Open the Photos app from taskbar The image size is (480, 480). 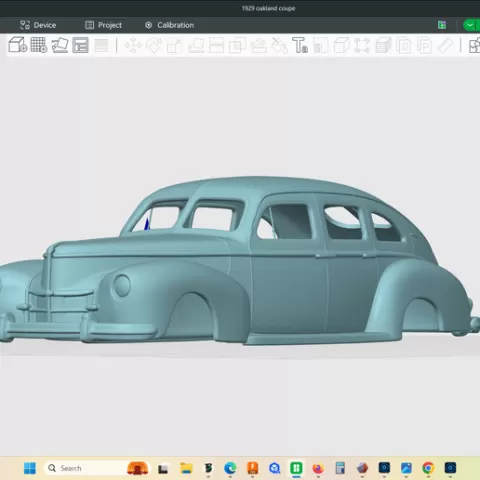pos(406,468)
